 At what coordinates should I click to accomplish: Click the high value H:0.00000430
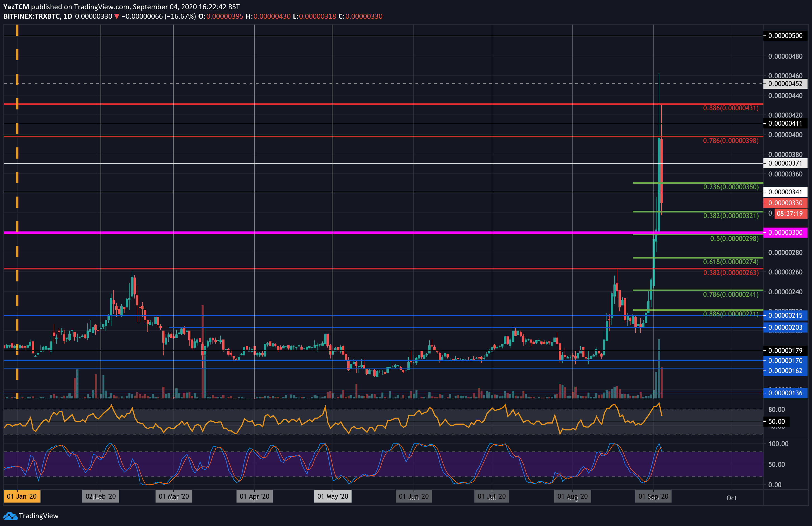[x=268, y=16]
